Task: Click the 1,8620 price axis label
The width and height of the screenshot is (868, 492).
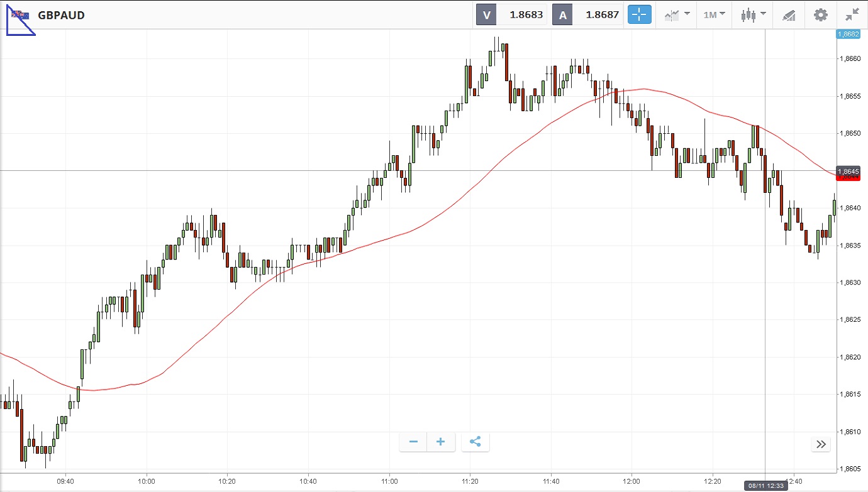Action: point(849,357)
